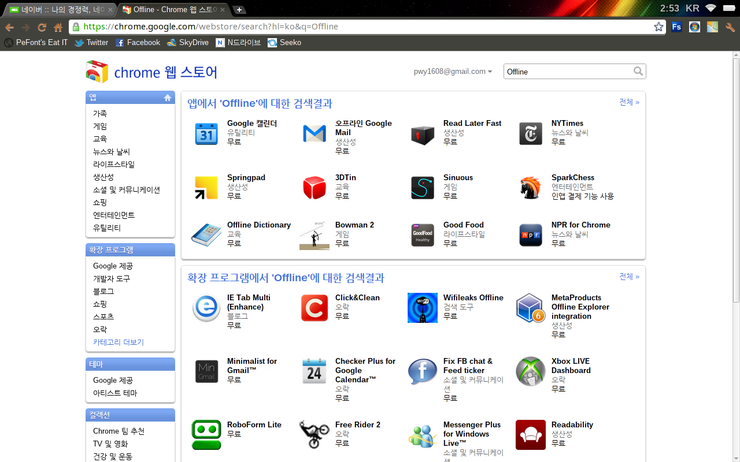Open the Free Rider 2 bike icon
Image resolution: width=740 pixels, height=462 pixels.
pyautogui.click(x=314, y=435)
